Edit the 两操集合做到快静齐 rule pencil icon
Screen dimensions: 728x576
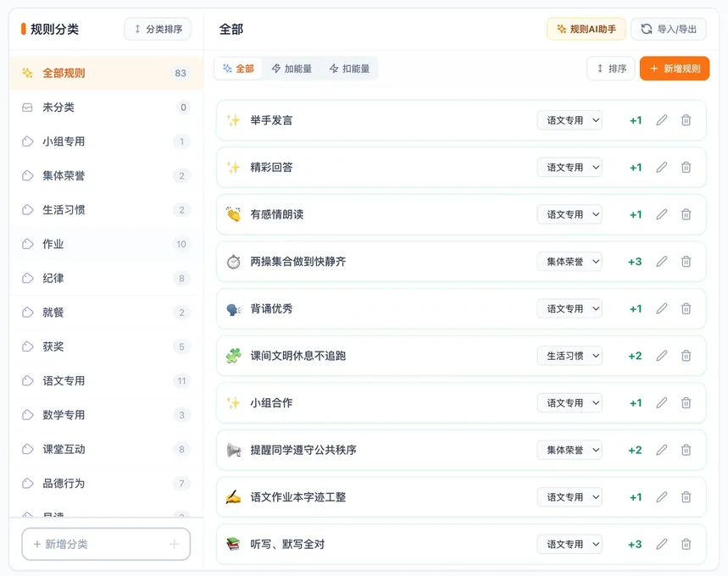point(662,261)
